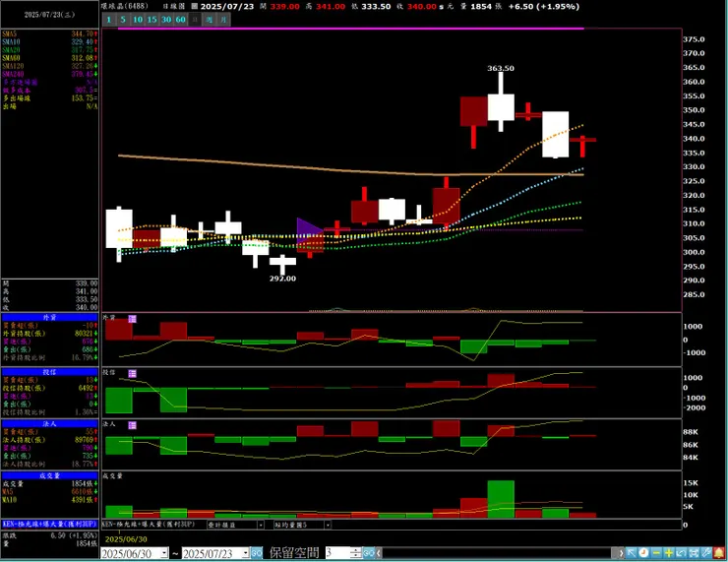Click the SMA5 value row
The width and height of the screenshot is (728, 562).
coord(49,33)
